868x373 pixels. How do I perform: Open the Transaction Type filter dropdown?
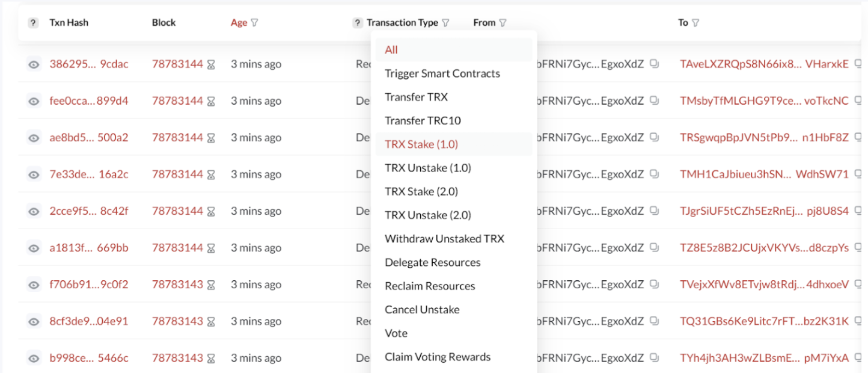(x=445, y=23)
